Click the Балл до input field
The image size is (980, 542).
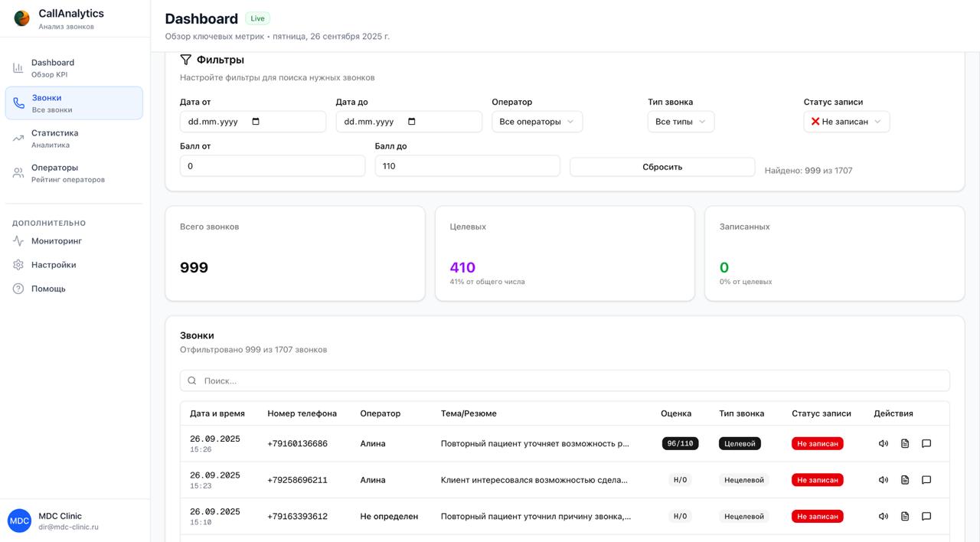pyautogui.click(x=467, y=166)
